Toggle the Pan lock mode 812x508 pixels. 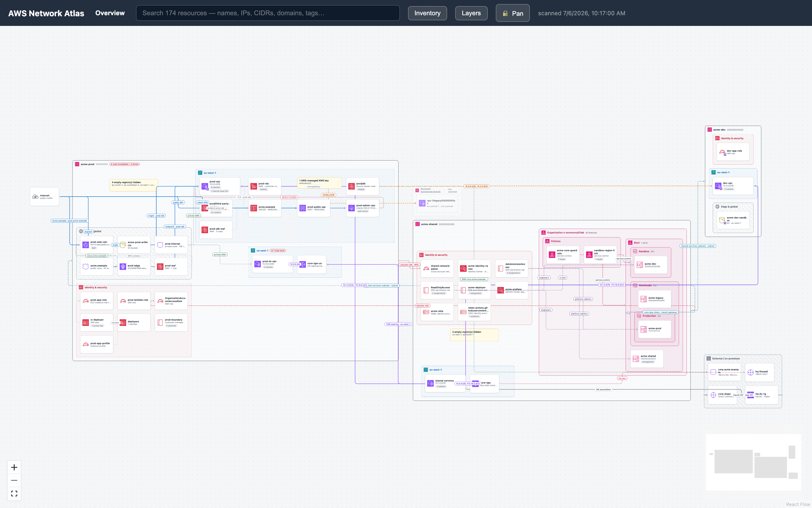tap(513, 13)
